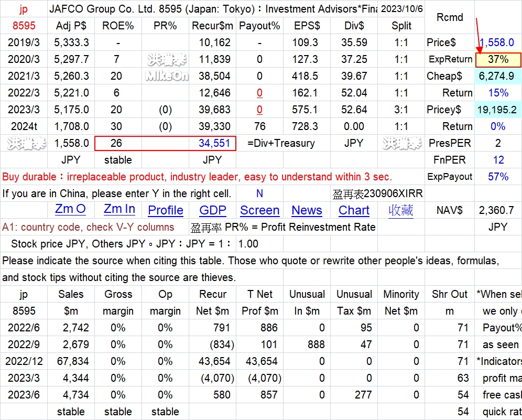Click the =Div+Treasury cell
522x420 pixels.
click(x=281, y=143)
